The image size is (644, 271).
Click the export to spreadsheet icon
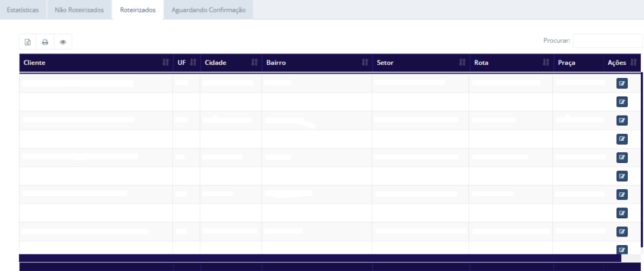[x=28, y=42]
